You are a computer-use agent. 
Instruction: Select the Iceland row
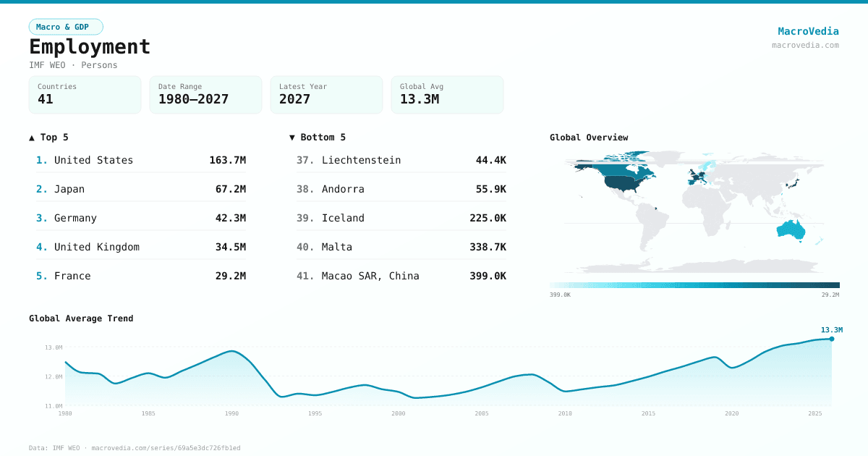401,218
